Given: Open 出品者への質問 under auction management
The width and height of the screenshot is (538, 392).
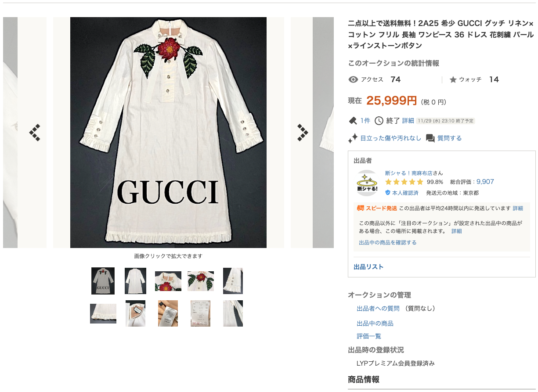Looking at the screenshot, I should [x=378, y=309].
